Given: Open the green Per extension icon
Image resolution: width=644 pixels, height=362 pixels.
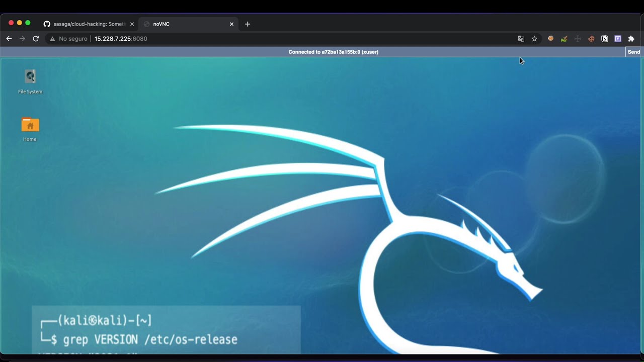Looking at the screenshot, I should 564,39.
